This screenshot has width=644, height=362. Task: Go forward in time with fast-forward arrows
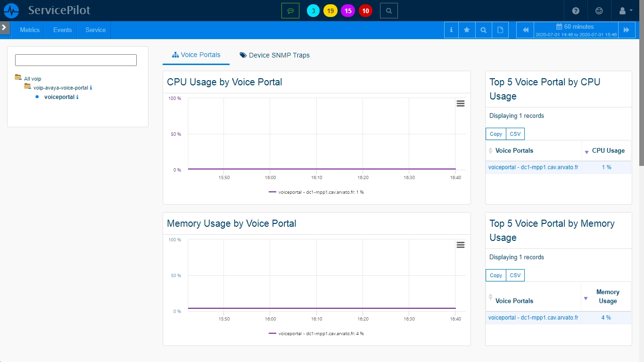[x=626, y=30]
